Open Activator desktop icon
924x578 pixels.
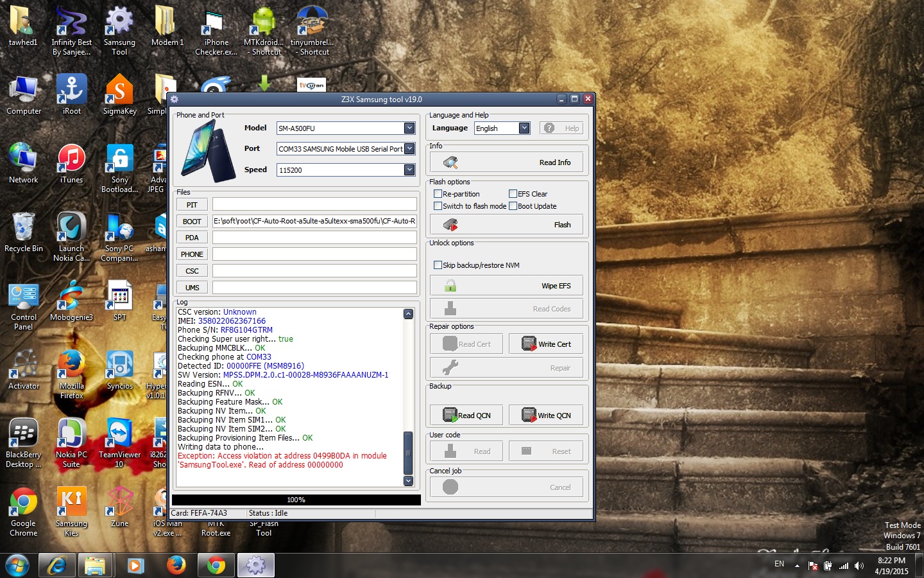point(24,369)
